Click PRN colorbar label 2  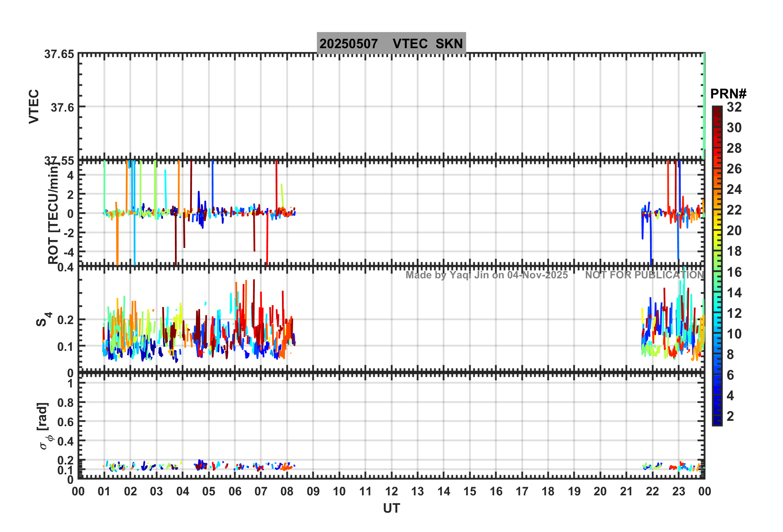pyautogui.click(x=730, y=416)
